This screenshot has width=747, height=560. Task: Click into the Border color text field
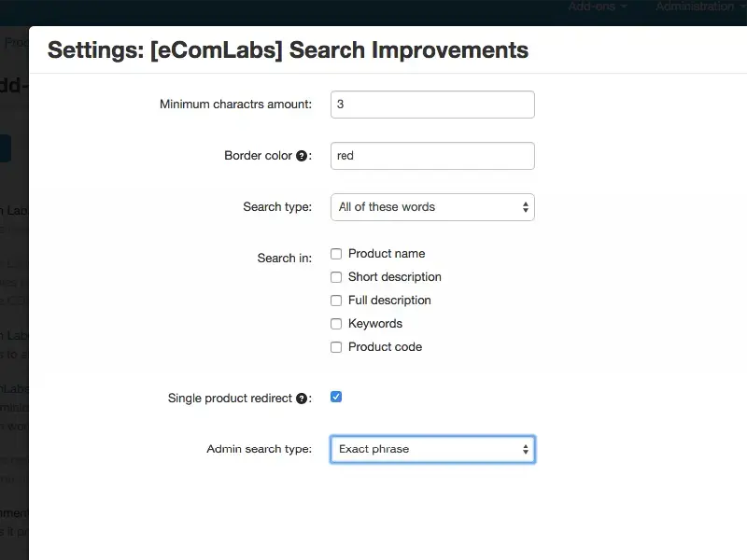[432, 156]
